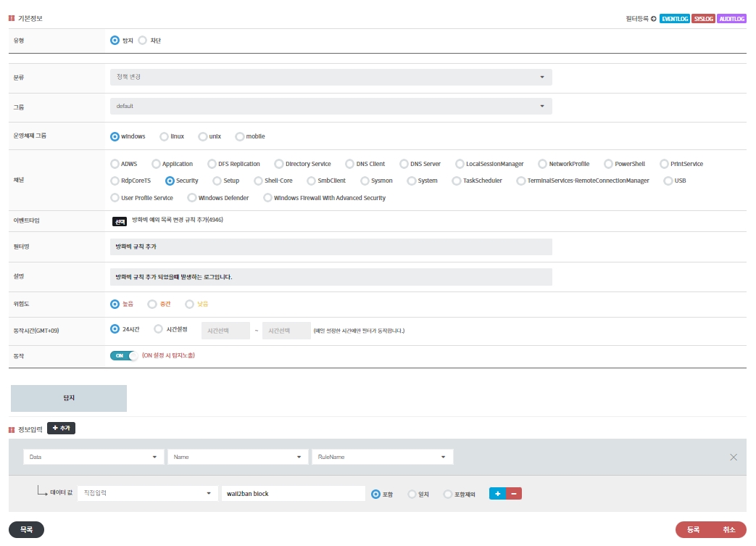Remove condition row with X icon
Viewport: 756px width, 546px height.
click(x=734, y=457)
